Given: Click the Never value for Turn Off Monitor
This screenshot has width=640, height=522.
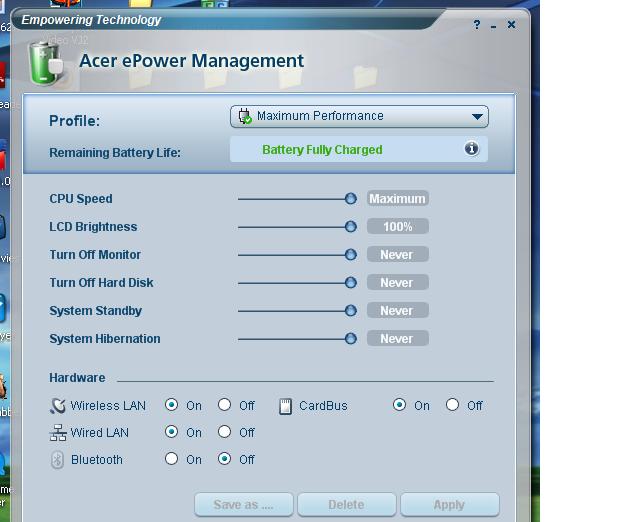Looking at the screenshot, I should click(398, 254).
